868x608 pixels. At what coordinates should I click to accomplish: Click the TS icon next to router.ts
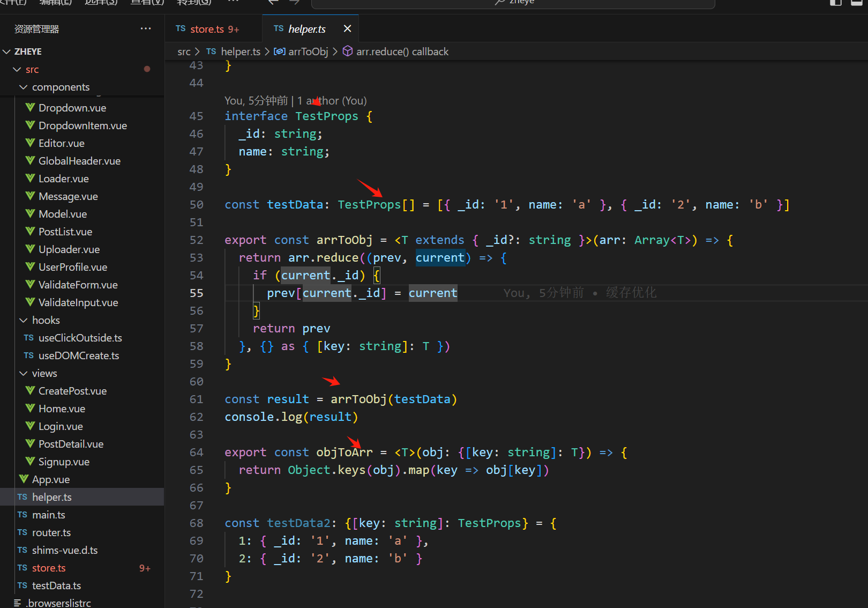(22, 532)
